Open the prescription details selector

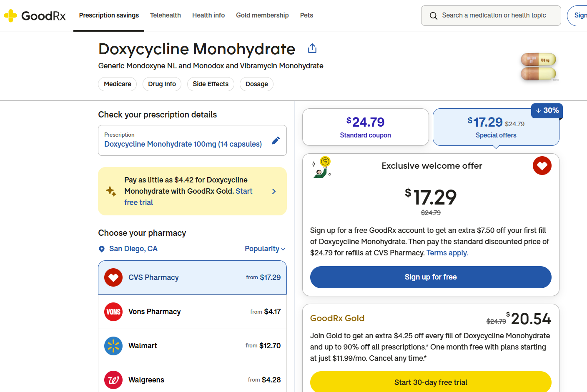pyautogui.click(x=192, y=140)
